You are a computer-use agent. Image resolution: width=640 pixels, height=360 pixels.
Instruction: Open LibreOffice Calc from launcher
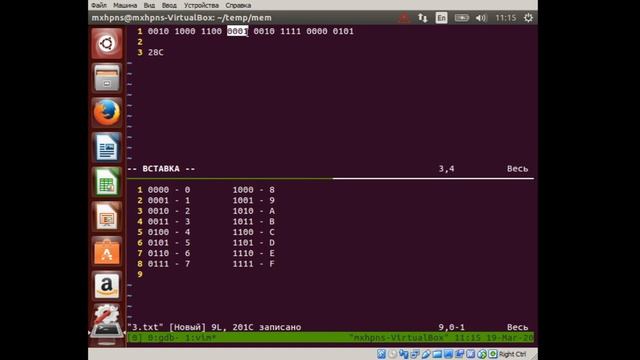tap(107, 182)
